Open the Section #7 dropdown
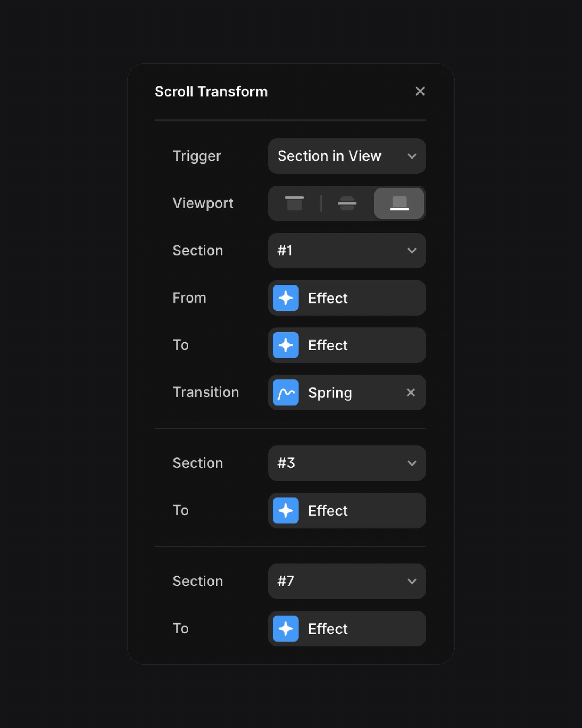 346,582
